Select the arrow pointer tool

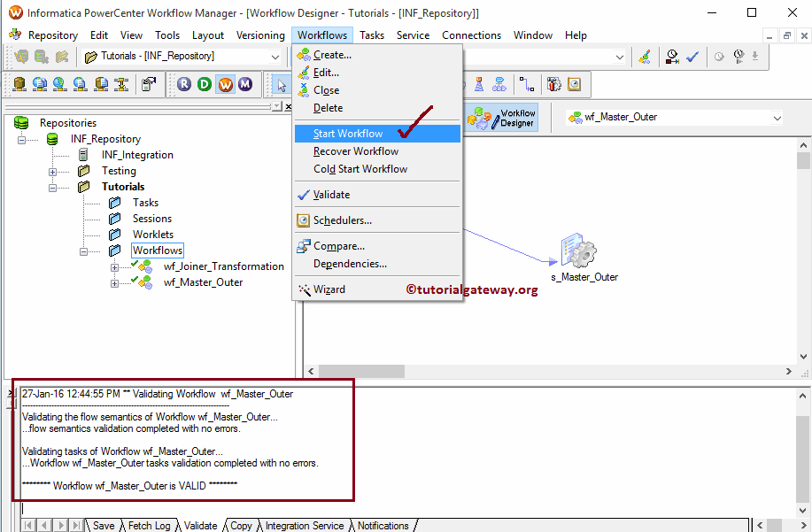coord(282,85)
